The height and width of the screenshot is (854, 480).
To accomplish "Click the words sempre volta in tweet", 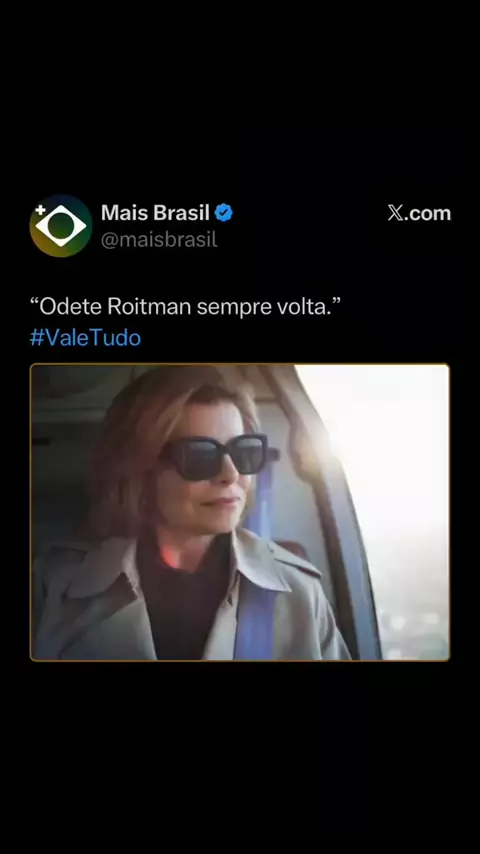I will [264, 307].
